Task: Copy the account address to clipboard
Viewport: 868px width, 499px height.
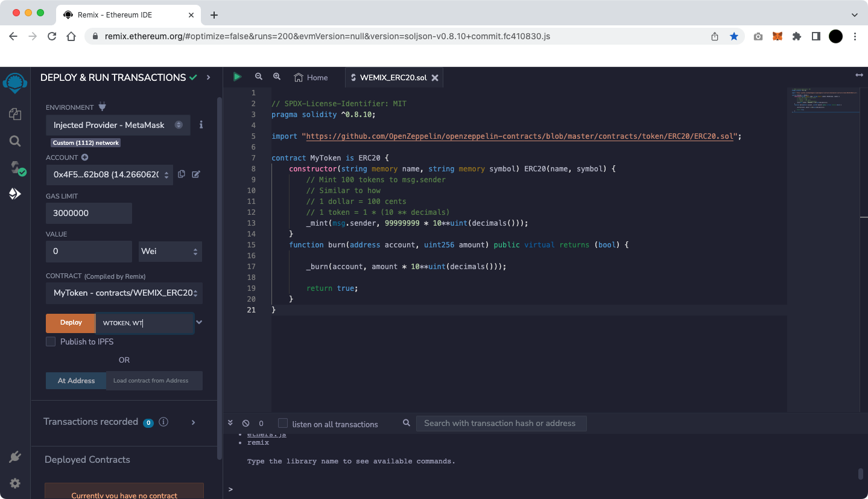Action: pos(182,174)
